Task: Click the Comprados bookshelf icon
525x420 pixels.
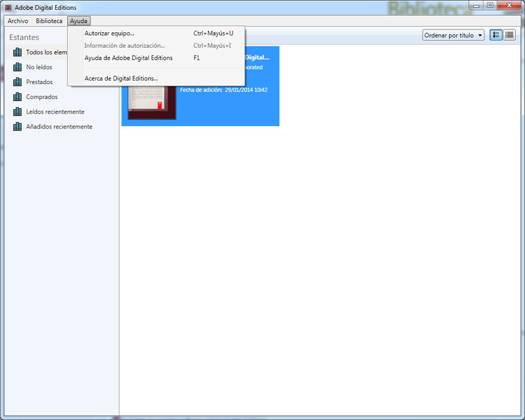Action: (x=18, y=96)
